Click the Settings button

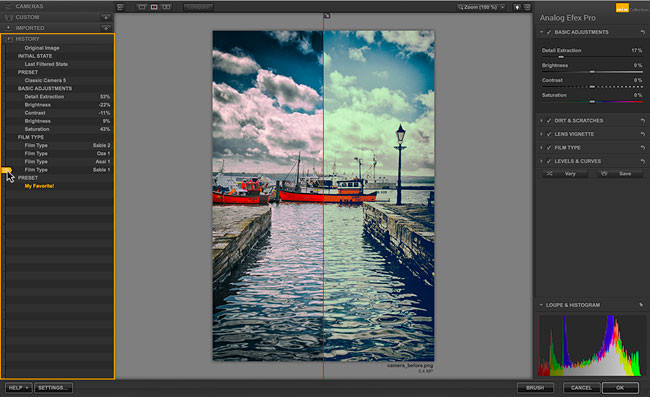click(x=53, y=387)
